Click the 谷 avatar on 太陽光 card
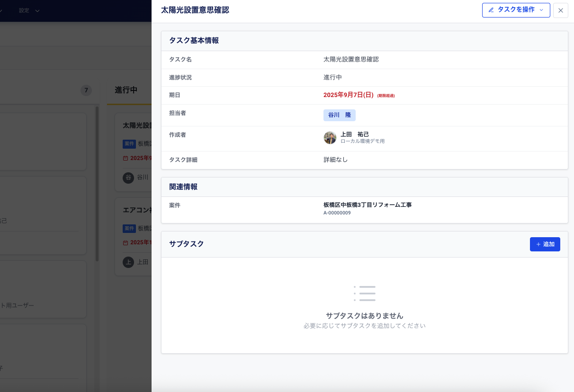Image resolution: width=574 pixels, height=392 pixels. pos(128,178)
